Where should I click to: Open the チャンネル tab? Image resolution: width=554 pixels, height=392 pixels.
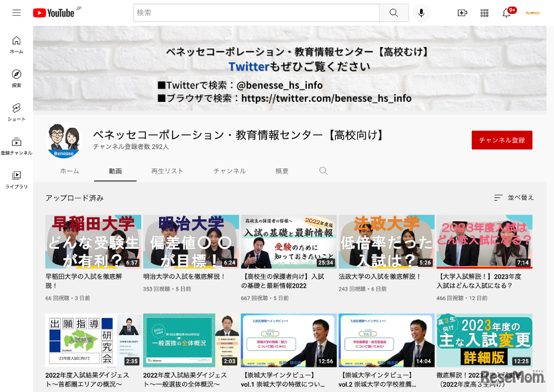tap(230, 171)
